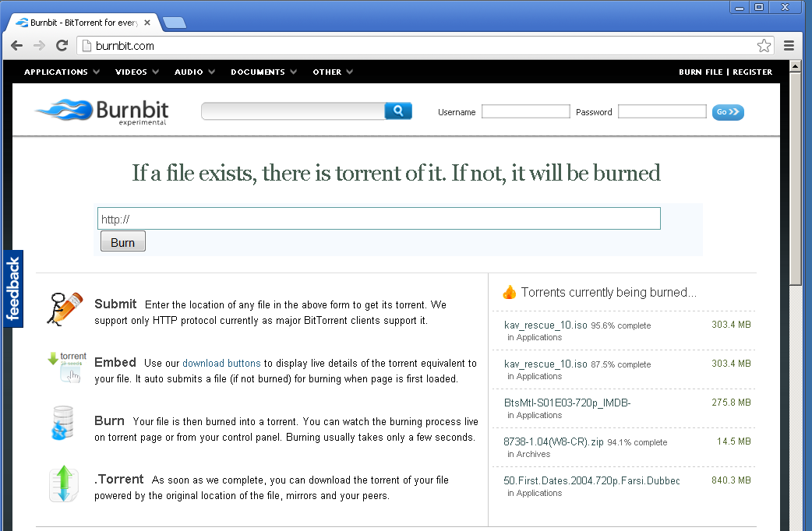Screen dimensions: 812x531
Task: Open kav_rescue_10.iso at 95.6% complete
Action: 545,325
